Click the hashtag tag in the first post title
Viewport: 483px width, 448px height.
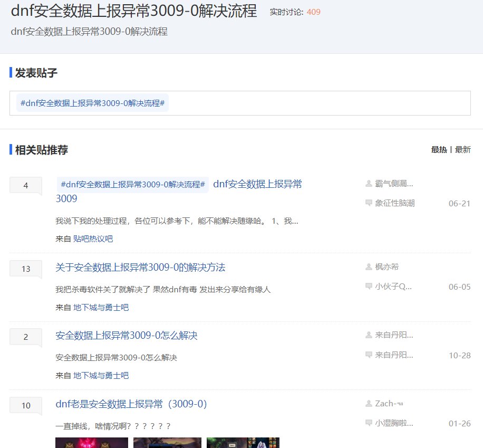coord(132,185)
